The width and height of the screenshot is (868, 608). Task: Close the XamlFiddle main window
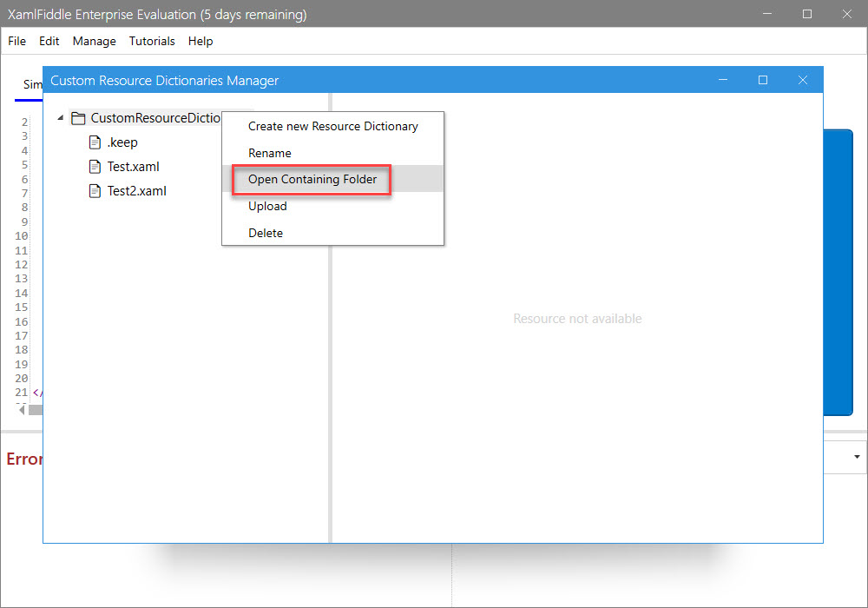coord(847,14)
